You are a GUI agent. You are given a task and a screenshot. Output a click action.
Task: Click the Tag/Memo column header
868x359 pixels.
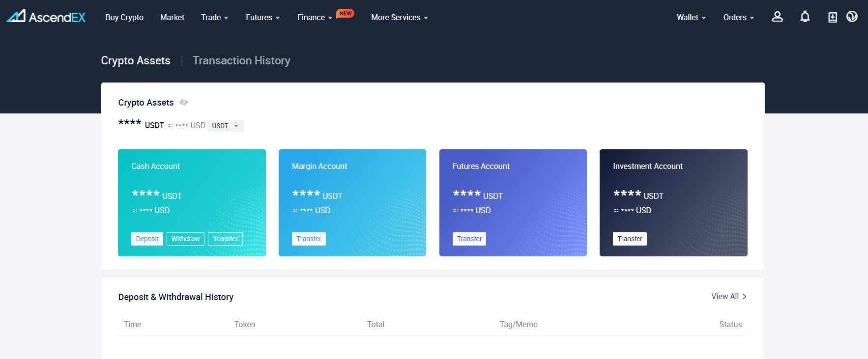[x=519, y=324]
